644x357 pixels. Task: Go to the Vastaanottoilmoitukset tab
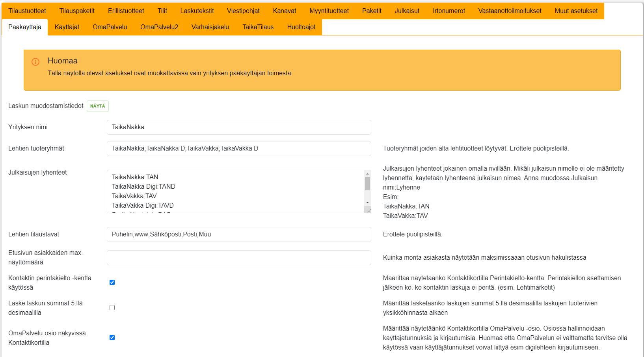[510, 11]
